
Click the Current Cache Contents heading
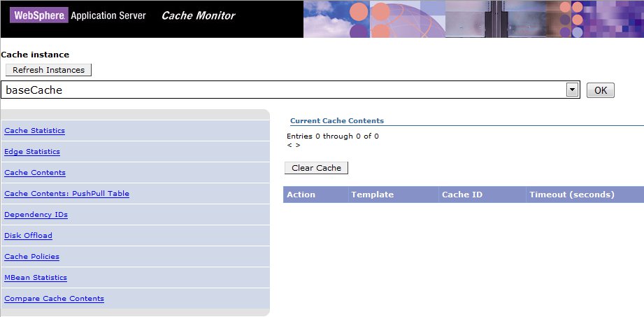(337, 121)
